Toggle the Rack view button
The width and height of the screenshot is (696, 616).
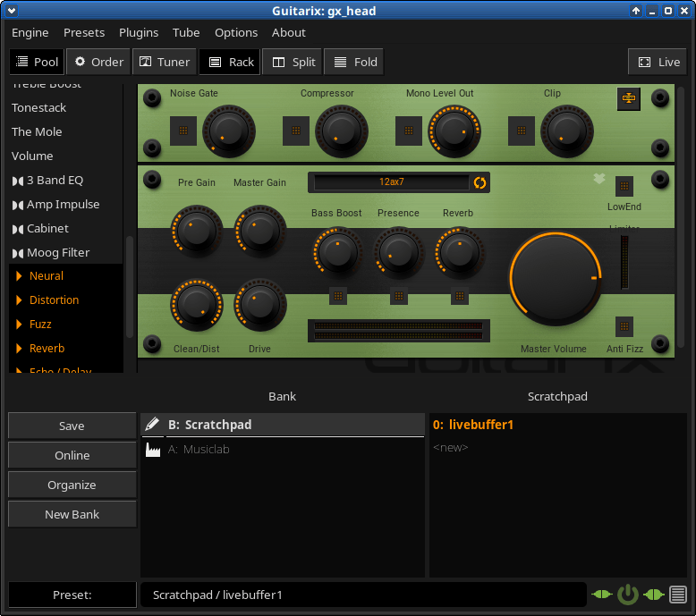point(231,62)
